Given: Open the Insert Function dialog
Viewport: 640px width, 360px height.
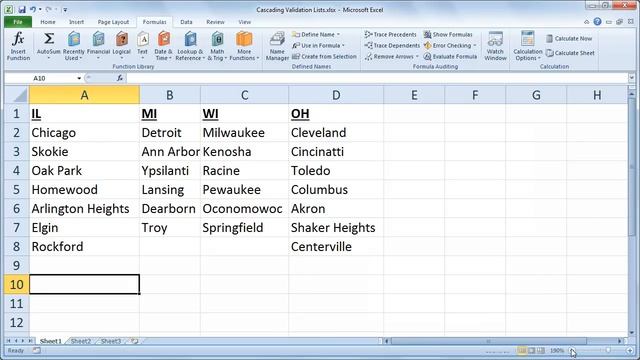Looking at the screenshot, I should tap(18, 46).
